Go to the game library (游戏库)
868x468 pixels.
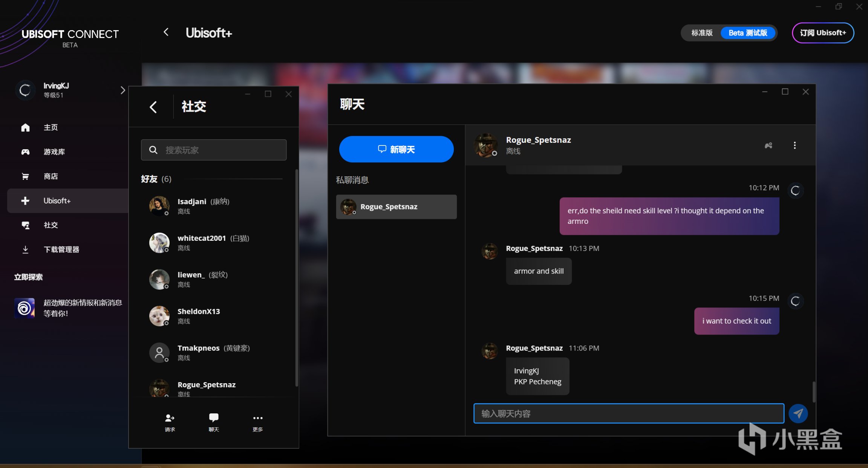(54, 152)
